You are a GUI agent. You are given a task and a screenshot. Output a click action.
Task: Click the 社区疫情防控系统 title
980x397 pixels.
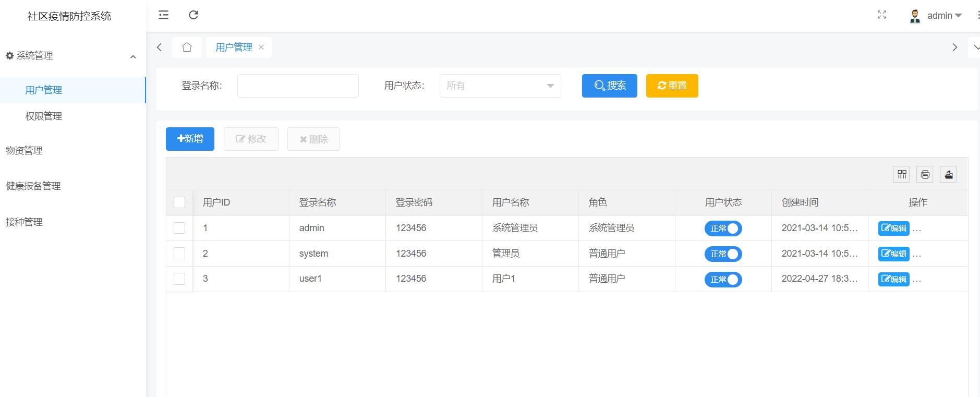click(x=69, y=16)
